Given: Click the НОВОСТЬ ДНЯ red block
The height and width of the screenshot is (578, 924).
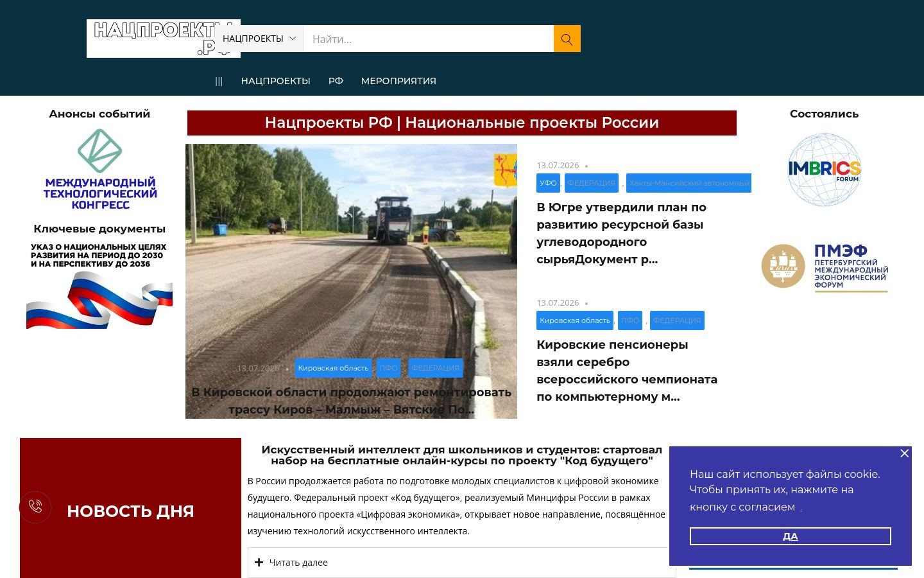Looking at the screenshot, I should [130, 508].
